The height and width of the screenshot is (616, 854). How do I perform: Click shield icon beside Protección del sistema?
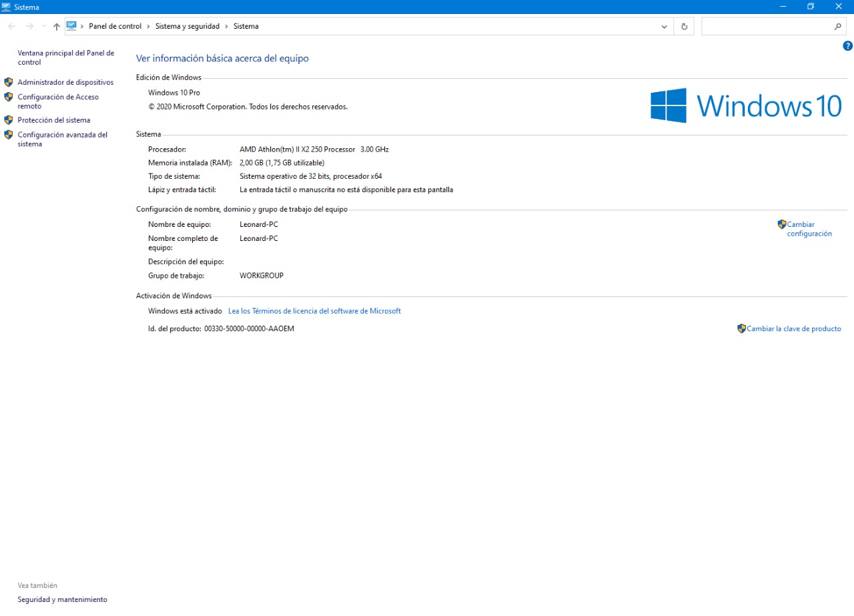(x=9, y=120)
